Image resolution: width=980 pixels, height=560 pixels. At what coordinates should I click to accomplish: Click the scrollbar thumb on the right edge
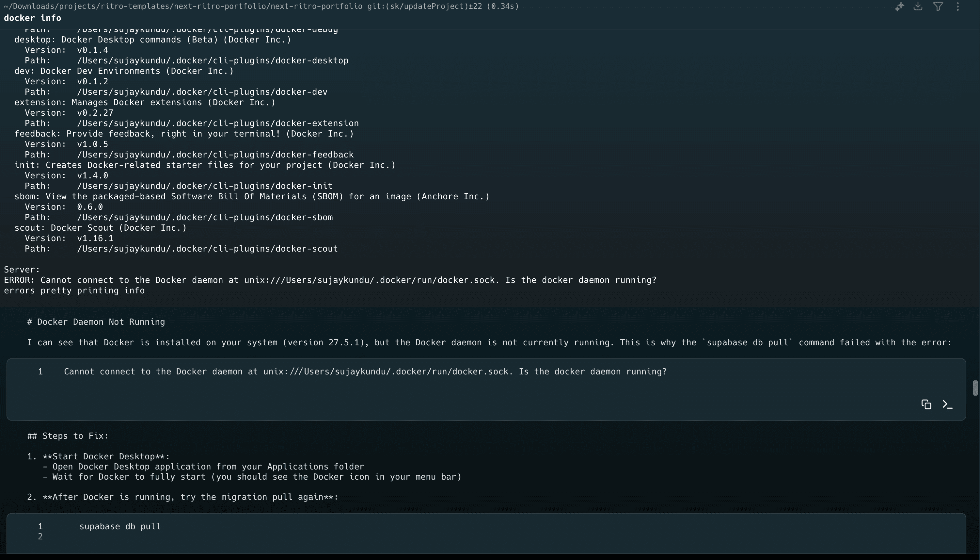975,388
